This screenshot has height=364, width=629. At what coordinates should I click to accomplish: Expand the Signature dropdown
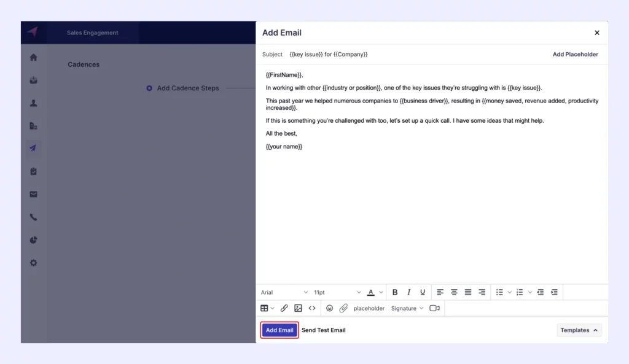point(407,308)
